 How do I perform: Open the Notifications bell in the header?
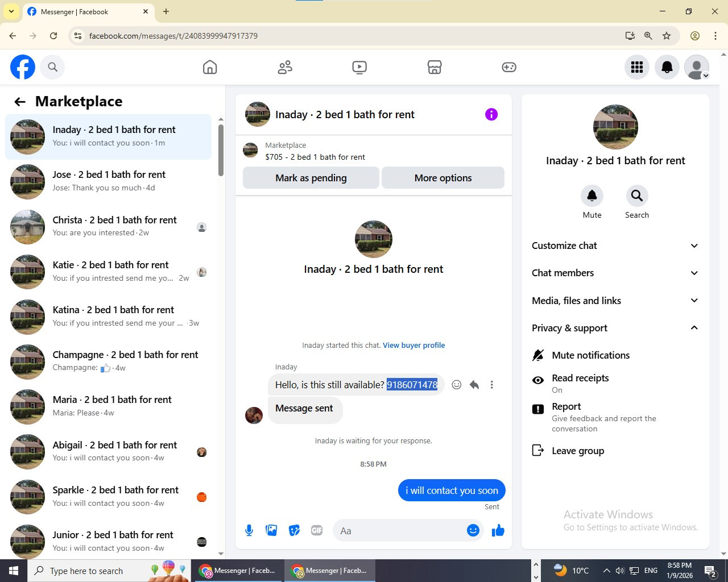point(667,67)
